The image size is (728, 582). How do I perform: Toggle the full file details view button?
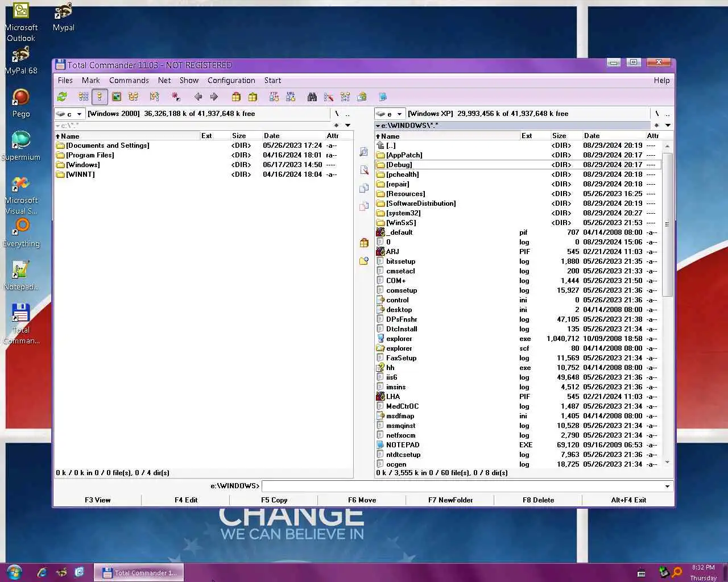click(x=100, y=97)
